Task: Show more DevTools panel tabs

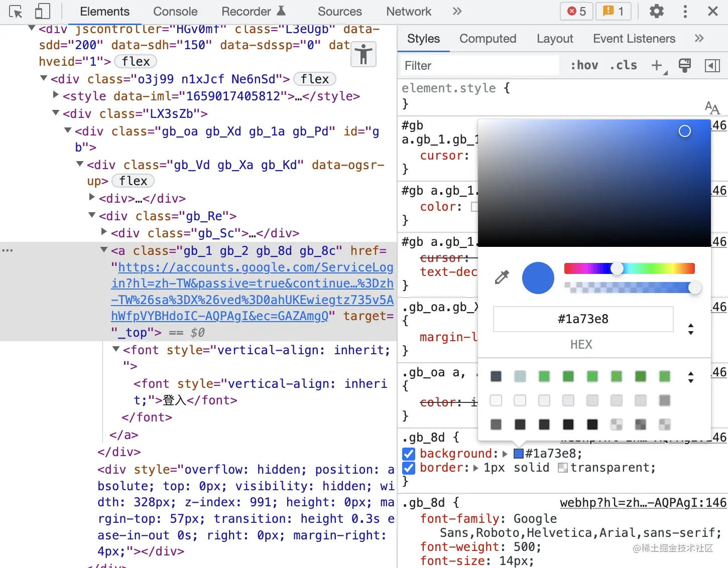Action: pos(457,11)
